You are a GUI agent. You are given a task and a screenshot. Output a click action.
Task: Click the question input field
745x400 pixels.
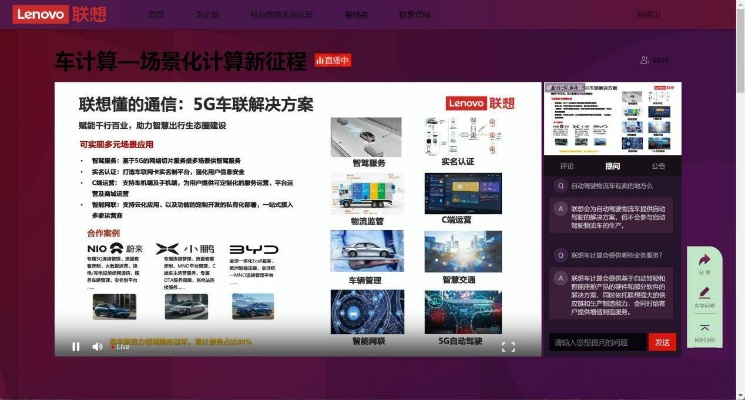597,342
